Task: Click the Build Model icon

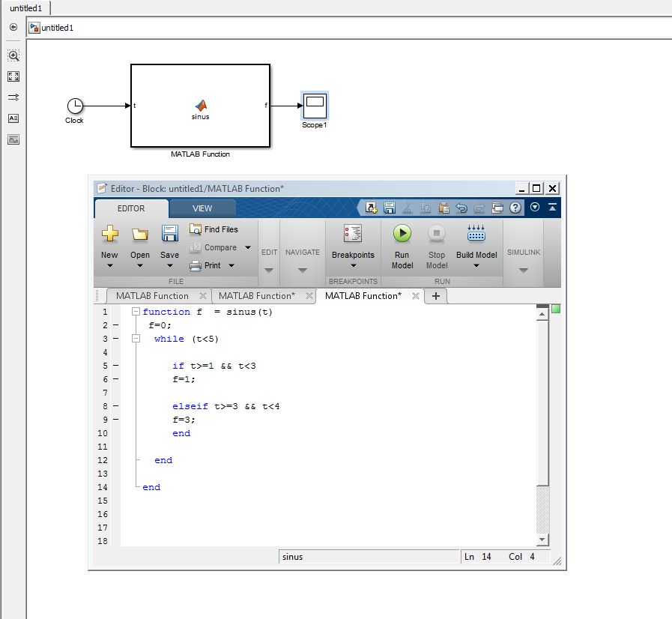Action: (x=476, y=234)
